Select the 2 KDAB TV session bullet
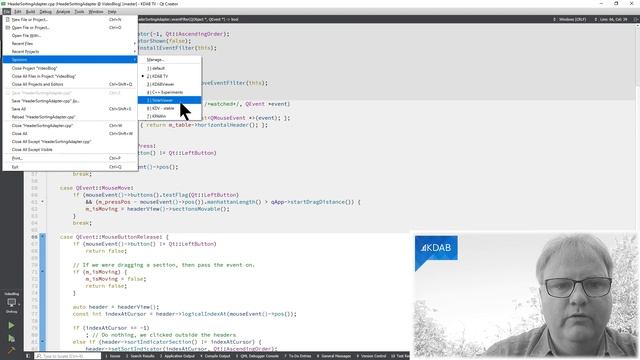The image size is (640, 360). coord(143,76)
